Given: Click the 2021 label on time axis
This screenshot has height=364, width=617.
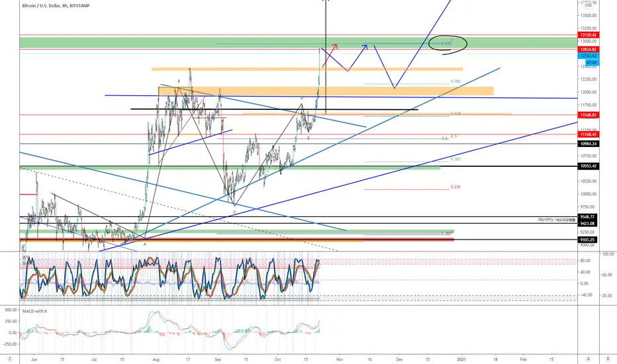Looking at the screenshot, I should 461,359.
